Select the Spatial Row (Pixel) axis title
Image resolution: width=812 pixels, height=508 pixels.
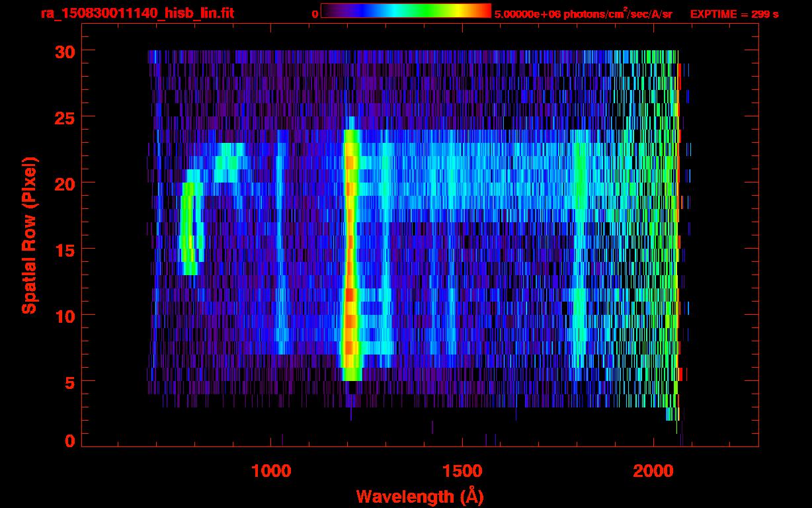[x=29, y=235]
